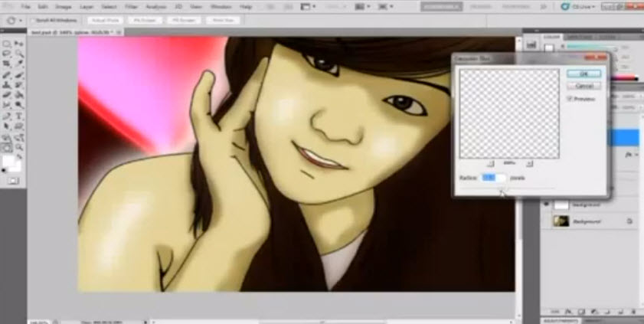Open the CS Live dropdown

pyautogui.click(x=578, y=7)
